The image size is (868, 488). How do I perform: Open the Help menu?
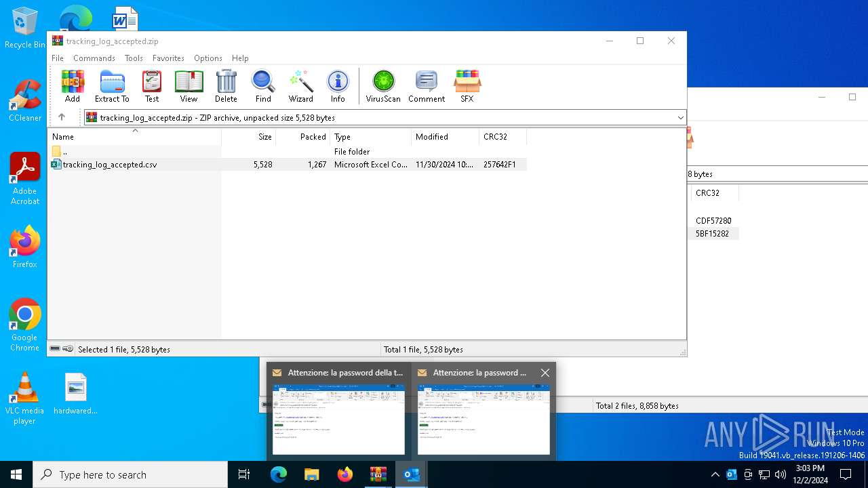coord(240,58)
